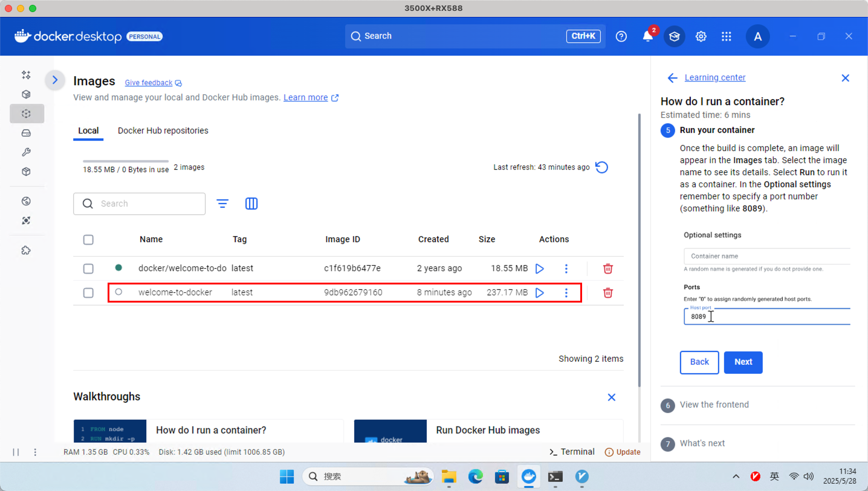The height and width of the screenshot is (491, 868).
Task: Open Microsoft Edge from the taskbar
Action: tap(476, 477)
